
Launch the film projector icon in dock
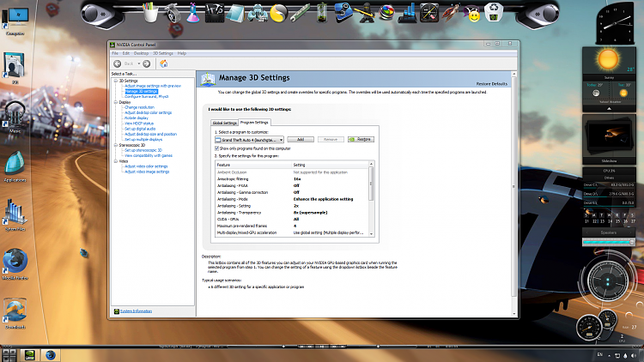173,13
